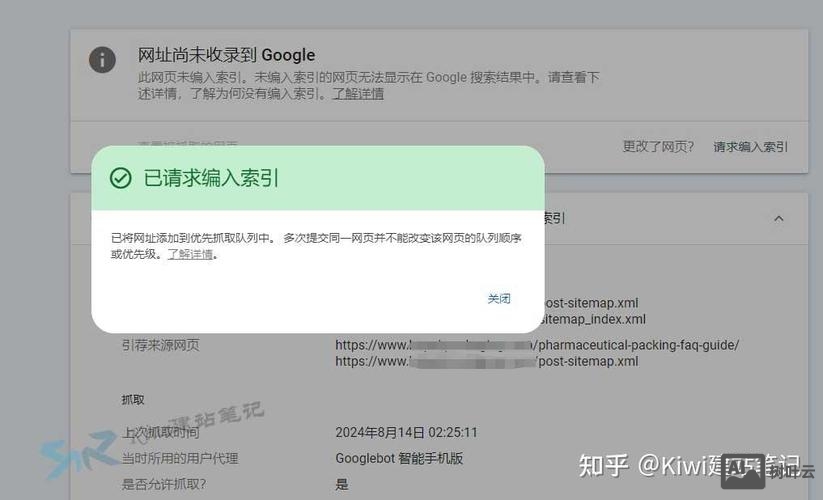This screenshot has width=823, height=500.
Task: Click the 是否允许抓取? label
Action: coord(164,484)
